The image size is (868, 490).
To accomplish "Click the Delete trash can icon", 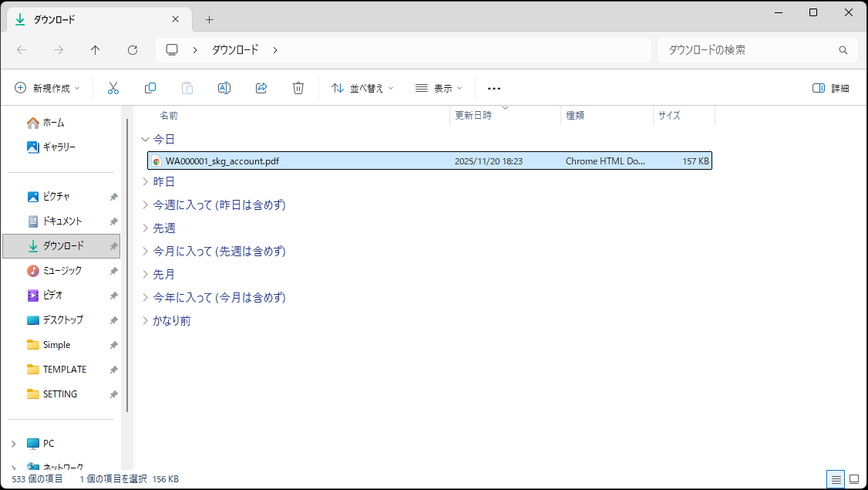I will 298,88.
